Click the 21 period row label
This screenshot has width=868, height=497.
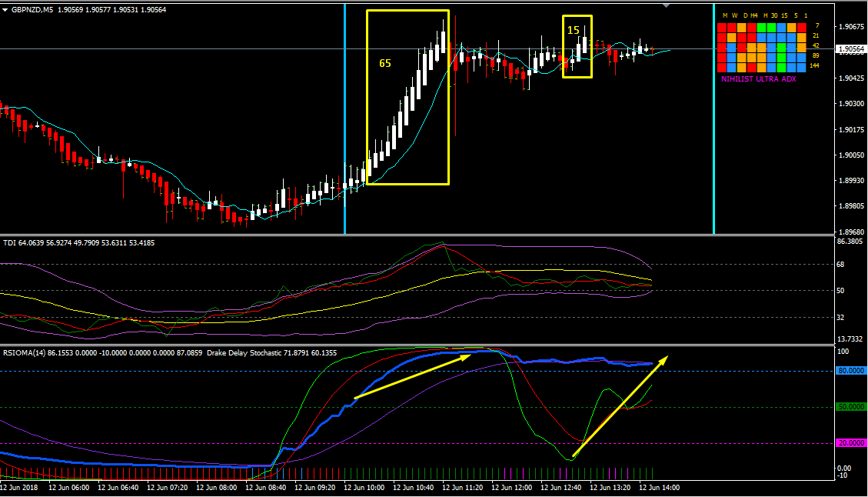[x=816, y=35]
